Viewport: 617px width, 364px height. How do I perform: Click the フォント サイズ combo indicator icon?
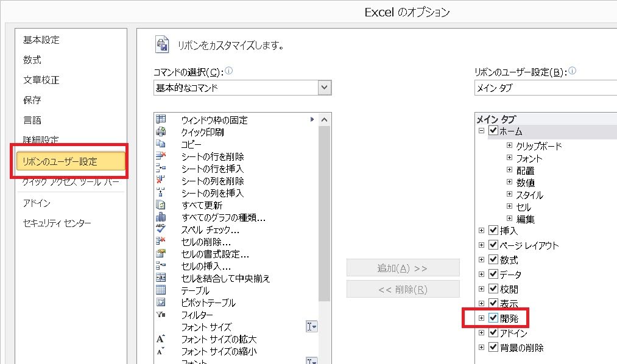[311, 326]
